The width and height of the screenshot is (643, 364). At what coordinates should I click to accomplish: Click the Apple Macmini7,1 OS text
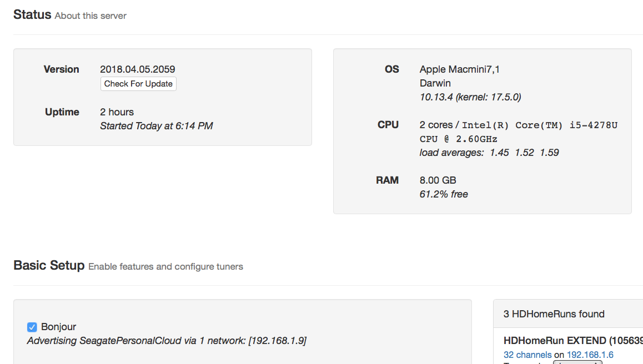click(x=460, y=69)
